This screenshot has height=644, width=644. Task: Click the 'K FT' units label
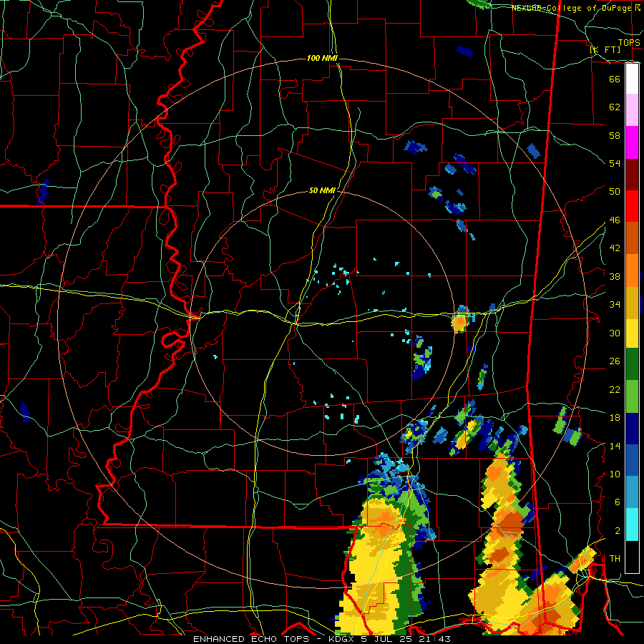(605, 49)
